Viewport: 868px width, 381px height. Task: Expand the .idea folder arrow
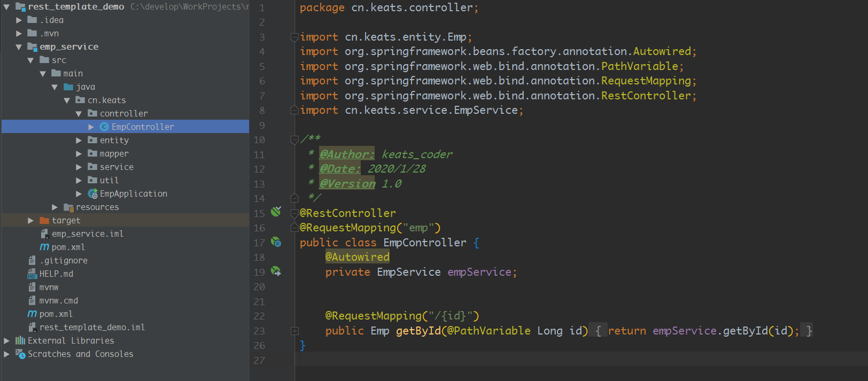[x=19, y=20]
